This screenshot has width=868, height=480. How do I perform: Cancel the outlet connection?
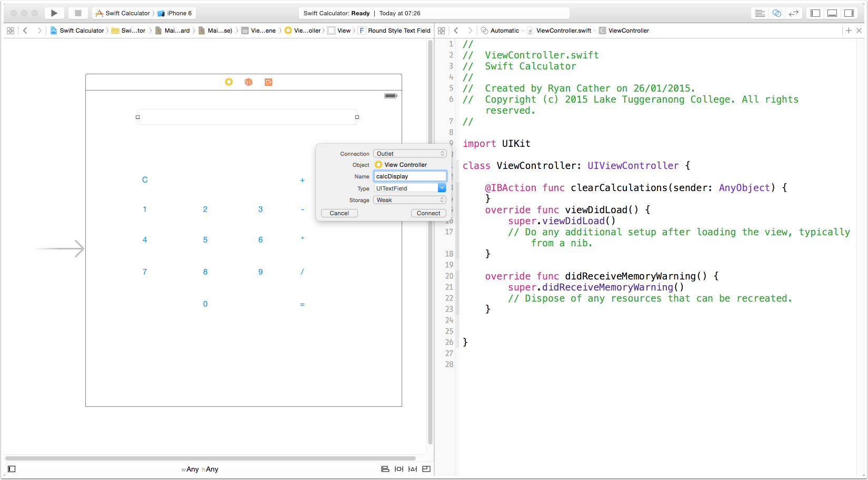340,213
